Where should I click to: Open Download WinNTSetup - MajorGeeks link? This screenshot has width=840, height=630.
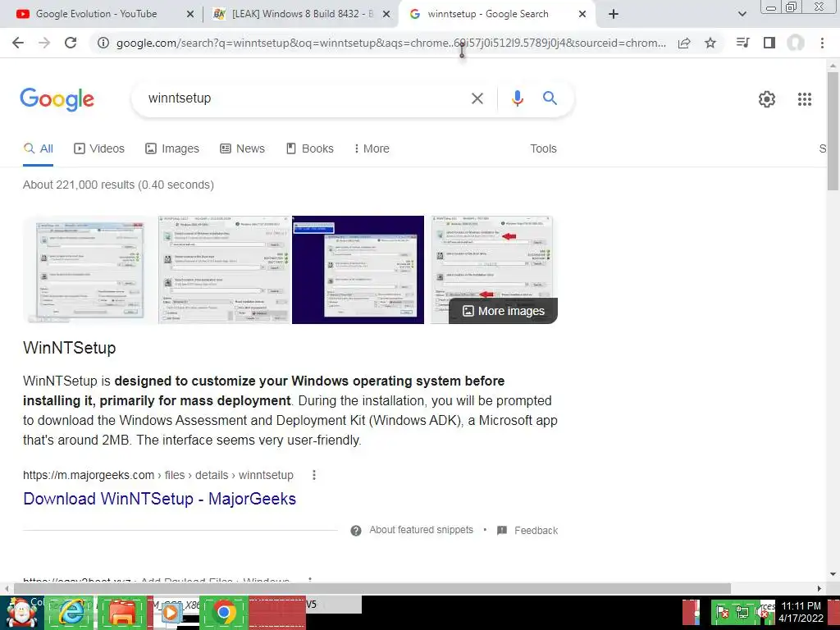(x=160, y=499)
